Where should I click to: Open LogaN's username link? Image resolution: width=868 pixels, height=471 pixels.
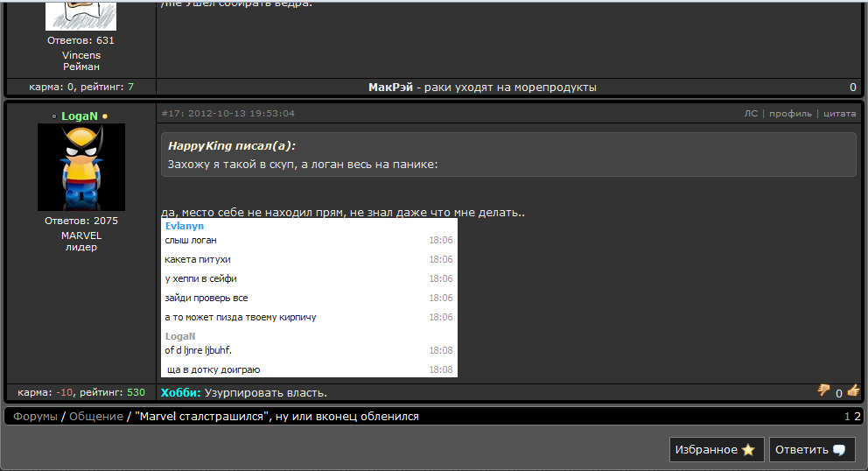click(x=79, y=116)
